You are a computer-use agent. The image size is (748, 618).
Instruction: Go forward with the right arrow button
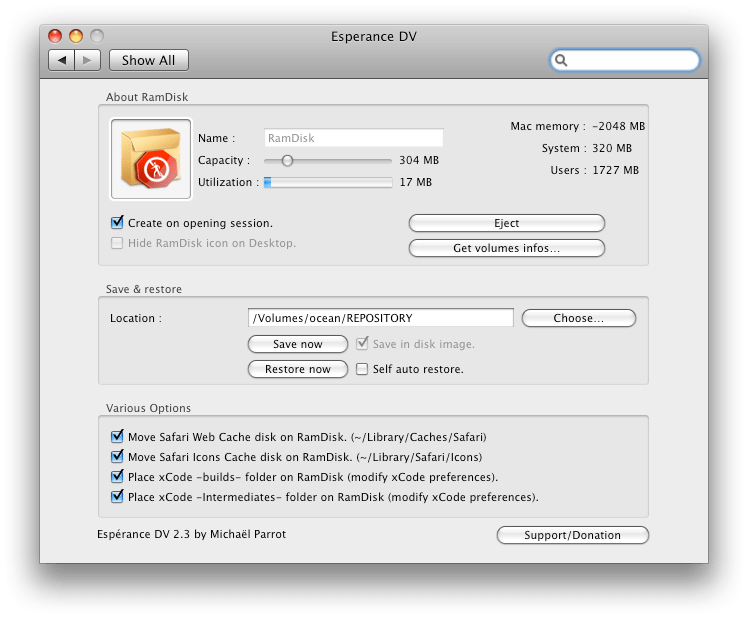pyautogui.click(x=87, y=60)
